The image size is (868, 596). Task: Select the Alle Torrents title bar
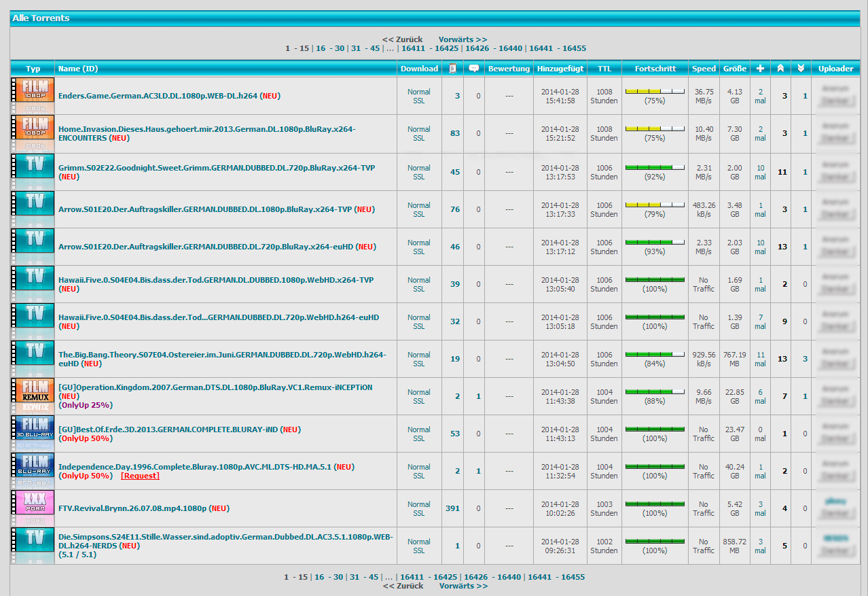[x=435, y=18]
